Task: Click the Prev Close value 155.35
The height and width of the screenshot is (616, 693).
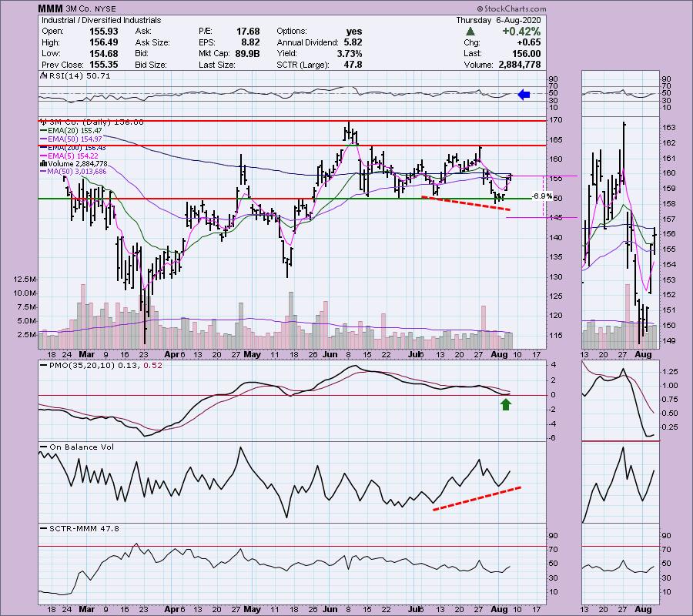Action: click(x=104, y=65)
